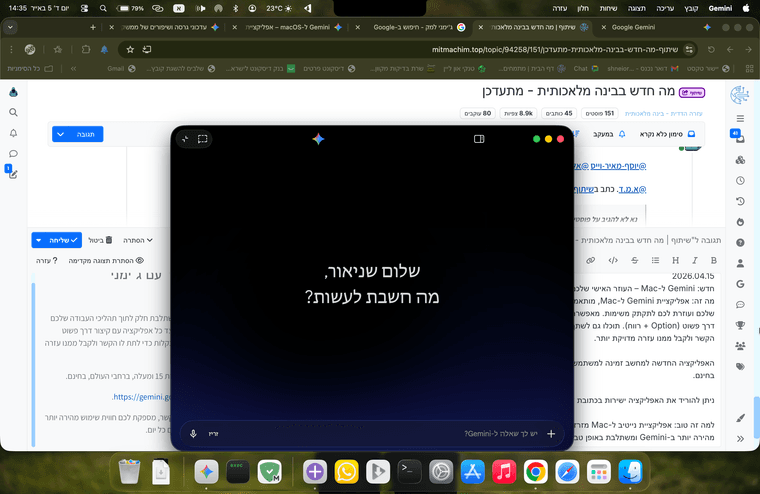Open Terminal from the Dock

click(x=409, y=471)
